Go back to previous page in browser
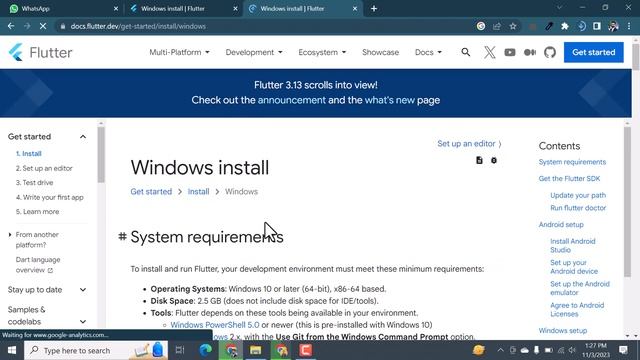Viewport: 640px width, 360px height. pos(11,26)
